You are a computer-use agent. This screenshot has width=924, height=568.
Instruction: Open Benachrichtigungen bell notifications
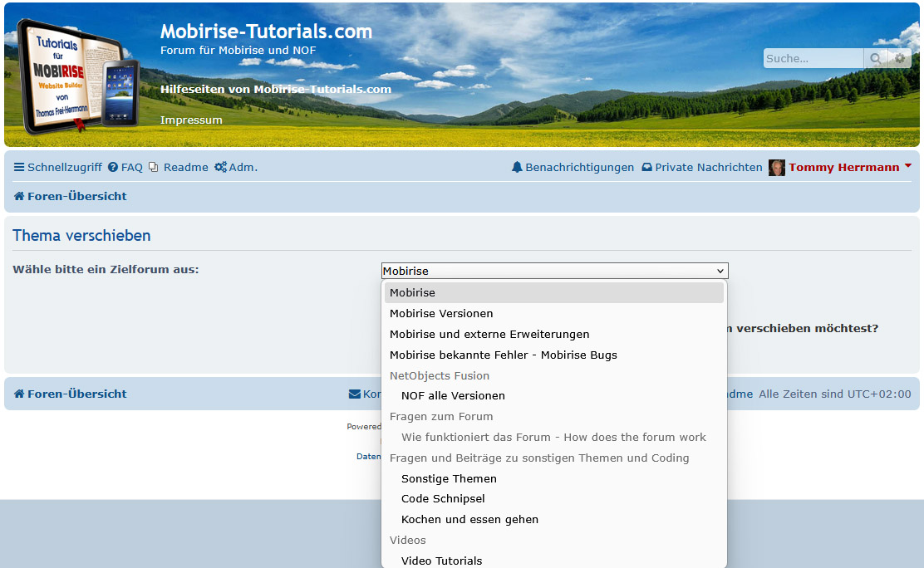(573, 168)
